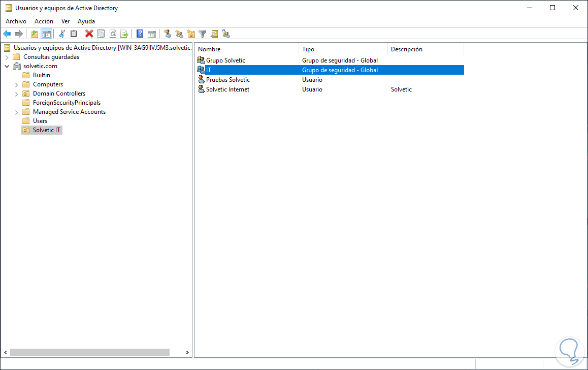Expand the Consultas guardadas node

click(7, 57)
